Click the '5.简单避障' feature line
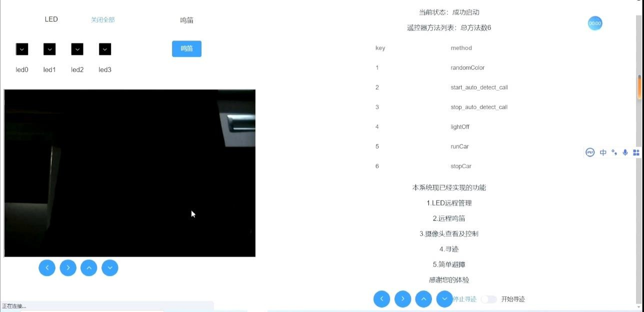The height and width of the screenshot is (312, 644). click(449, 264)
